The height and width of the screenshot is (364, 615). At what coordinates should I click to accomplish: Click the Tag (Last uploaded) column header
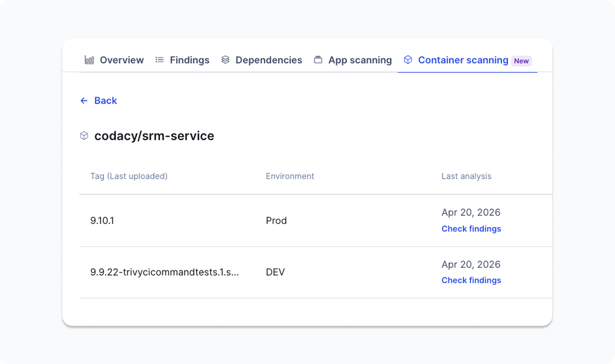pyautogui.click(x=129, y=176)
